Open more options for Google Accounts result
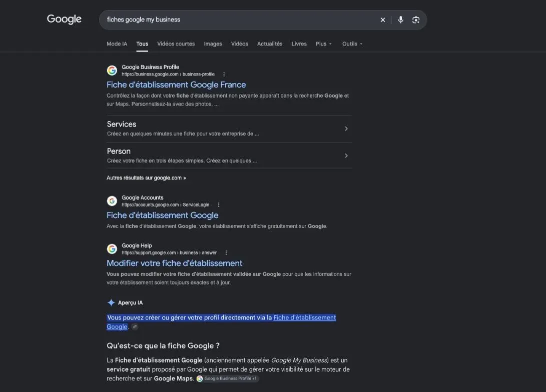 click(218, 205)
